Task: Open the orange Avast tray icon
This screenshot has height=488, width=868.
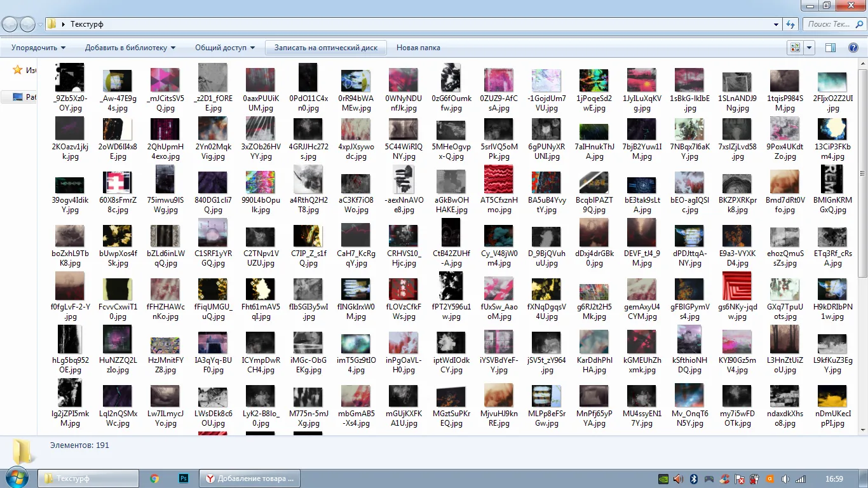Action: tap(770, 478)
